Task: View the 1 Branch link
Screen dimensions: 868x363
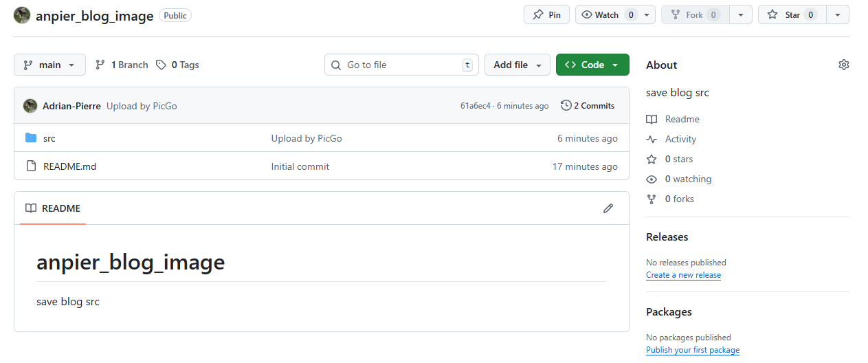Action: 122,65
